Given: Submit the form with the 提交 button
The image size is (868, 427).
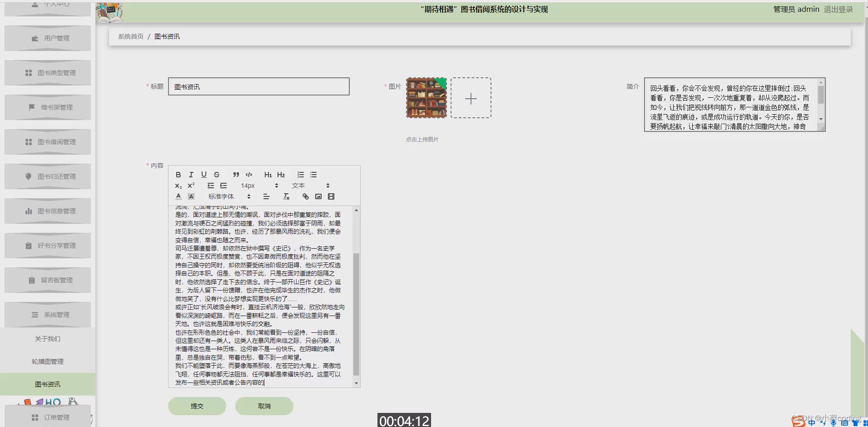Looking at the screenshot, I should (197, 406).
